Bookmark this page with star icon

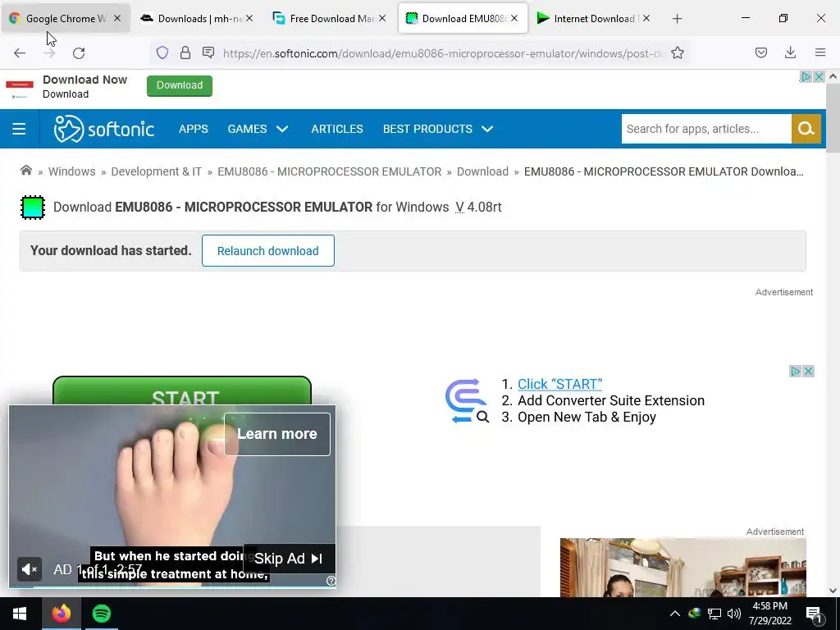coord(677,52)
